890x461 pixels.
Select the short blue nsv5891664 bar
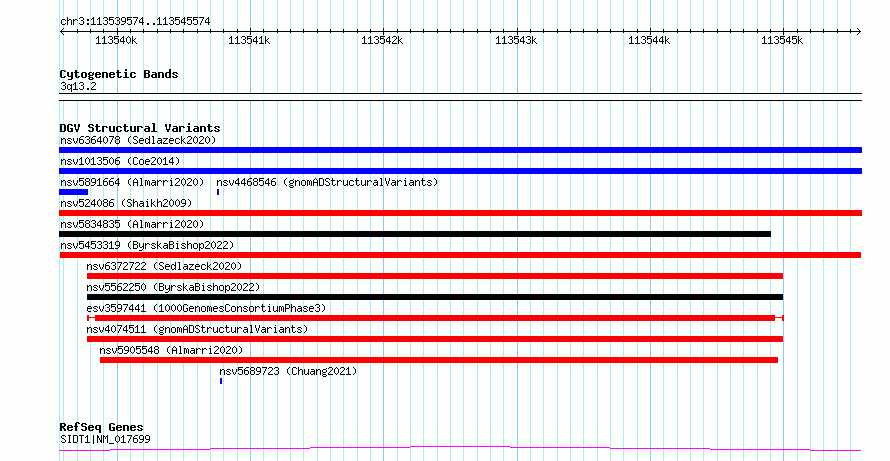click(73, 192)
